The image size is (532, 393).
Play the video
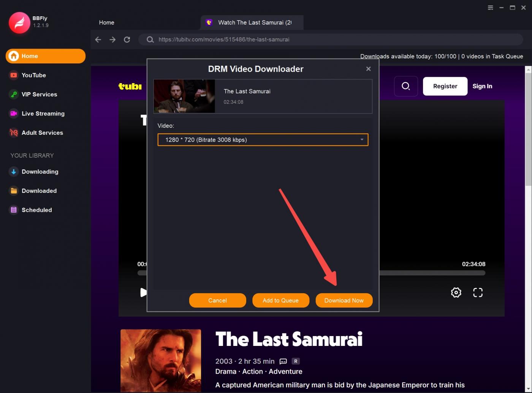click(143, 292)
